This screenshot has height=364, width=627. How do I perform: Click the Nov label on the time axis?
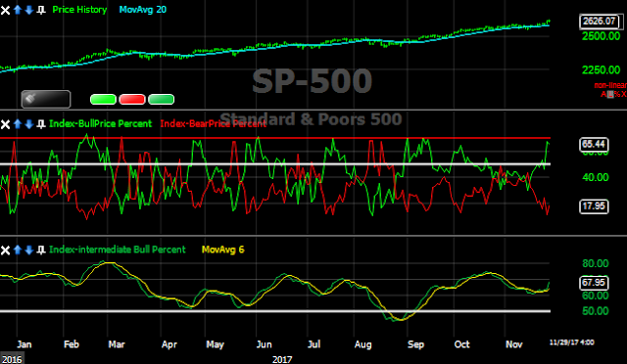point(513,344)
